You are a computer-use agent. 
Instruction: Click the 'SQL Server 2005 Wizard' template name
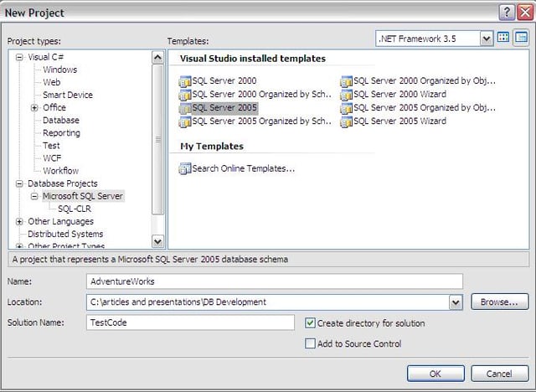tap(399, 121)
